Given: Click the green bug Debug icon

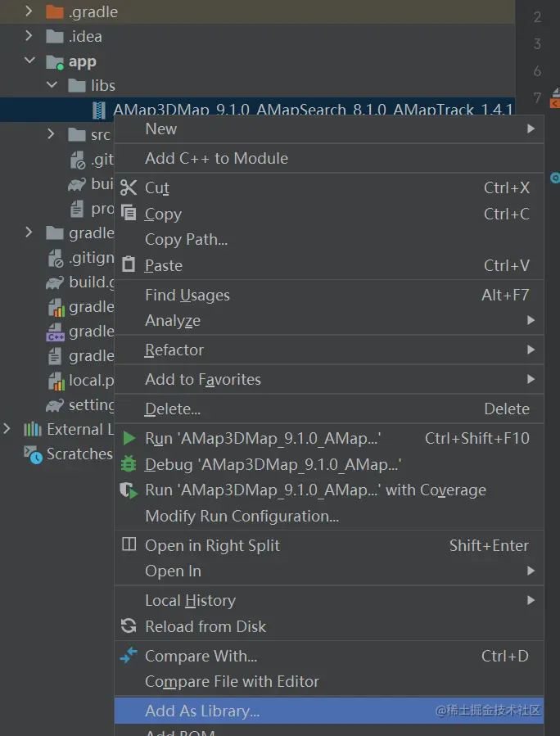Looking at the screenshot, I should [x=129, y=464].
